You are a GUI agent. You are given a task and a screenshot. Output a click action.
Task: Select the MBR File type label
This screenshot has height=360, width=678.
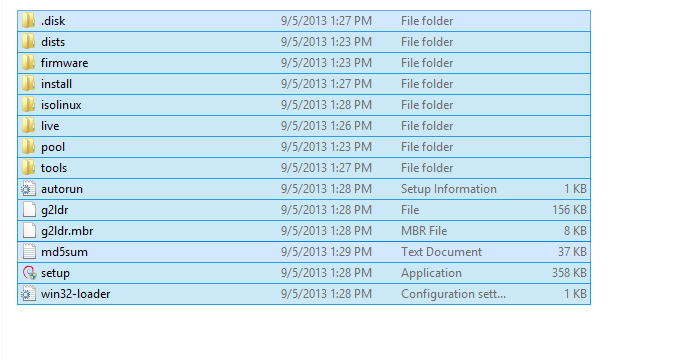(x=424, y=231)
